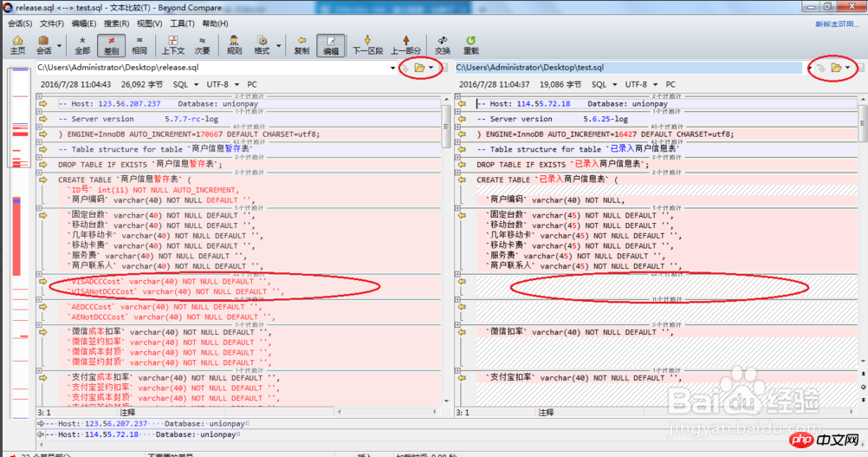This screenshot has height=457, width=868.
Task: Toggle 次要 minor differences display
Action: [x=202, y=45]
